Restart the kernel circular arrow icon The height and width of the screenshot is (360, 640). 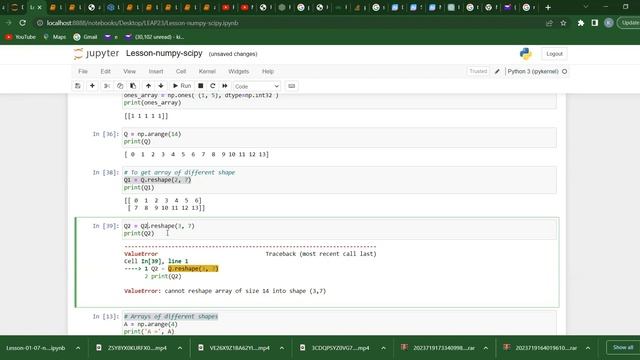(x=213, y=86)
